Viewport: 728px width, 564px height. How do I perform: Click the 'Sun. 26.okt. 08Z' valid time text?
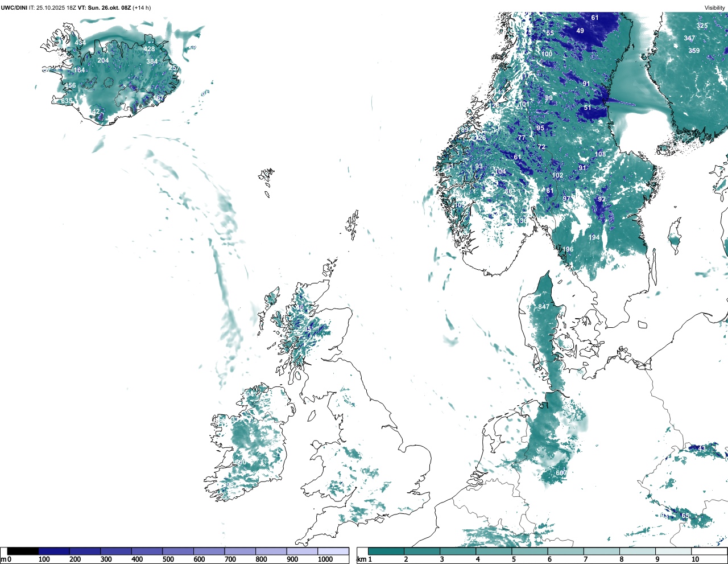pyautogui.click(x=108, y=7)
